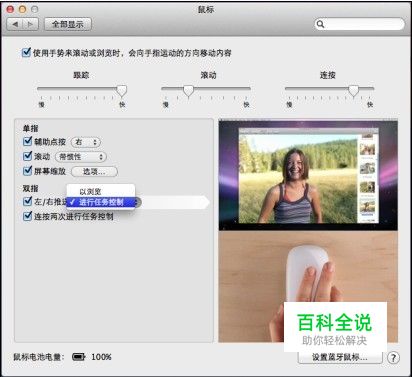Image resolution: width=412 pixels, height=377 pixels.
Task: Click the 鼠标电池电量 label
Action: click(x=39, y=357)
